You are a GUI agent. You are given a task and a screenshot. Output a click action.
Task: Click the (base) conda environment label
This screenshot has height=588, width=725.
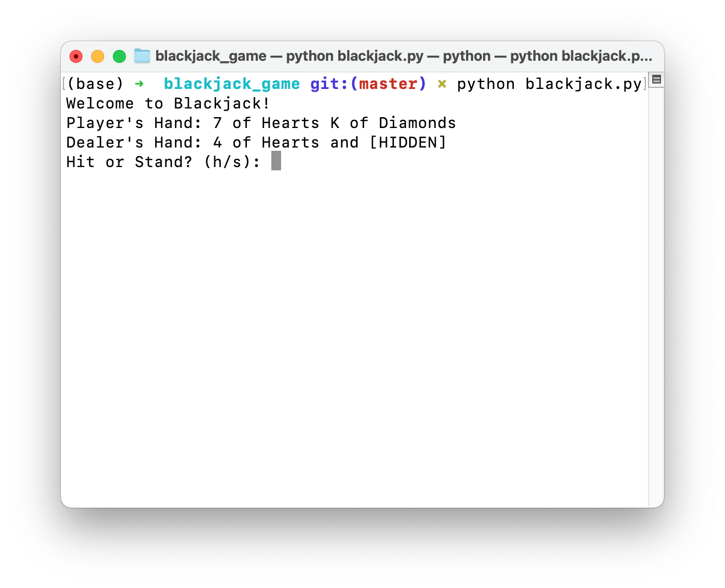(96, 84)
